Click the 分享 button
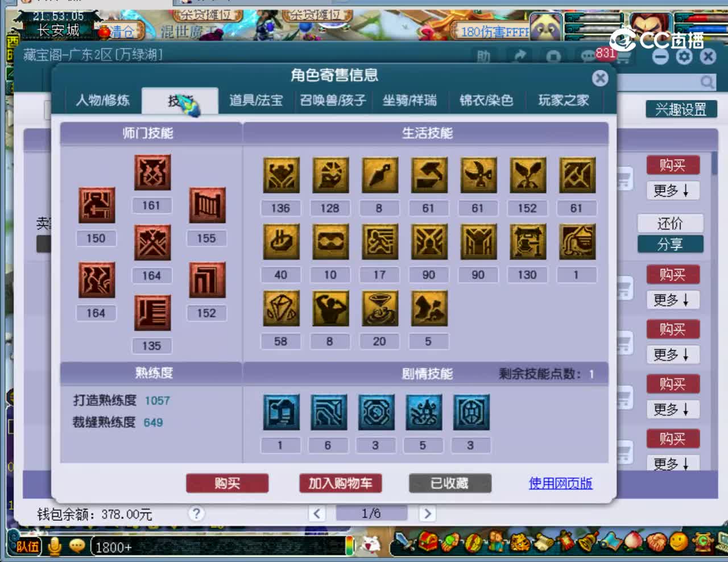728x562 pixels. (670, 245)
